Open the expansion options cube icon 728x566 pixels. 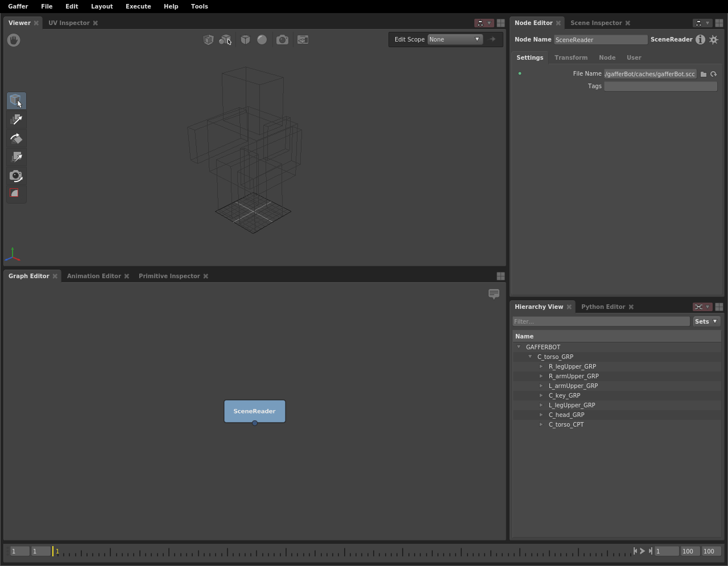click(x=209, y=40)
